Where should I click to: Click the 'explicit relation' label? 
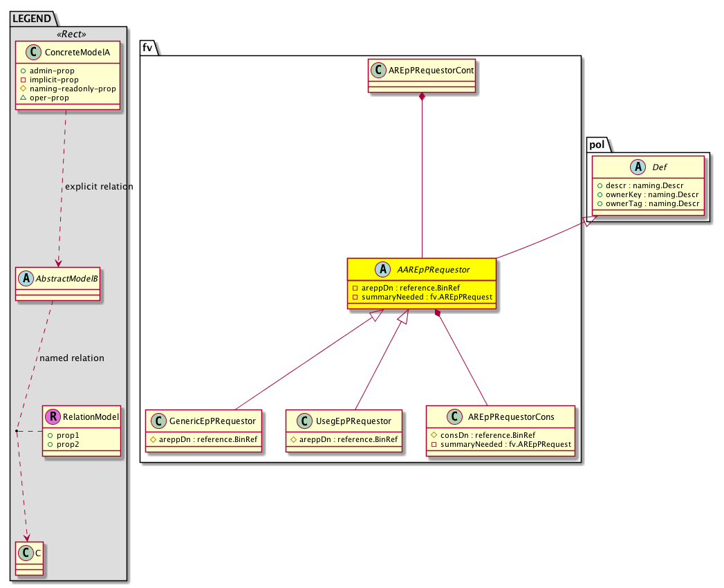click(x=98, y=187)
